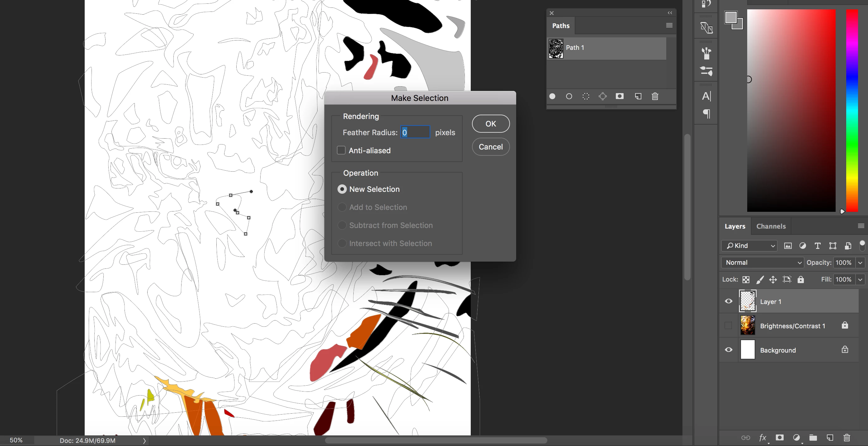Click Stroke path with brush icon
Screen dimensions: 868x446
[x=569, y=97]
